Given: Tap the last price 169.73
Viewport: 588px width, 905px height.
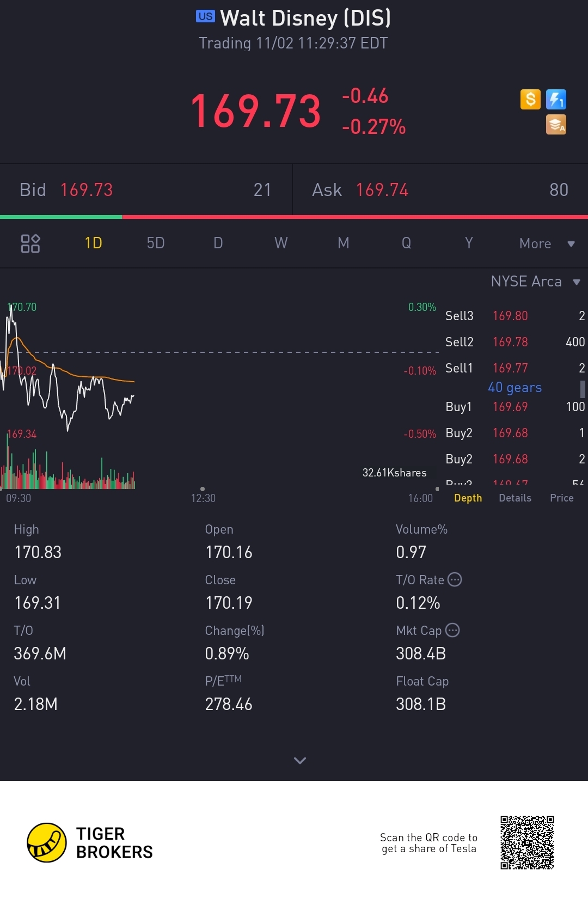Looking at the screenshot, I should click(x=256, y=111).
